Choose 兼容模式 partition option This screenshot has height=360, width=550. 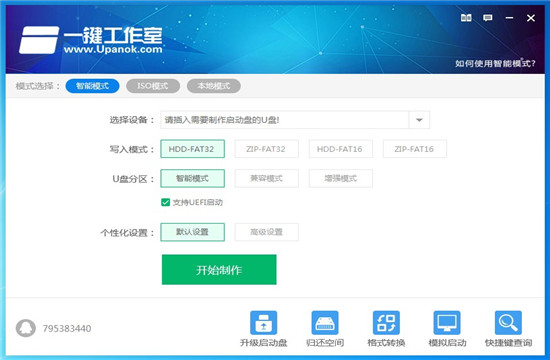[x=267, y=178]
